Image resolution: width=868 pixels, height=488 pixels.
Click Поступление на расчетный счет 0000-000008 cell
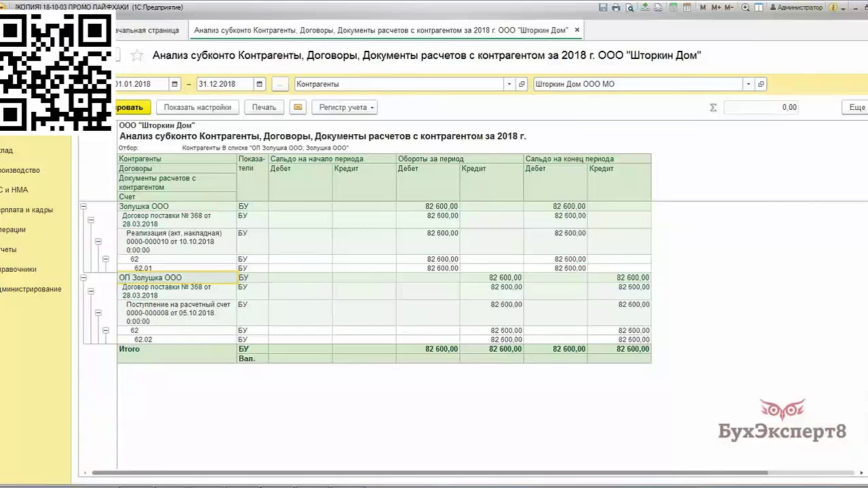pos(177,313)
